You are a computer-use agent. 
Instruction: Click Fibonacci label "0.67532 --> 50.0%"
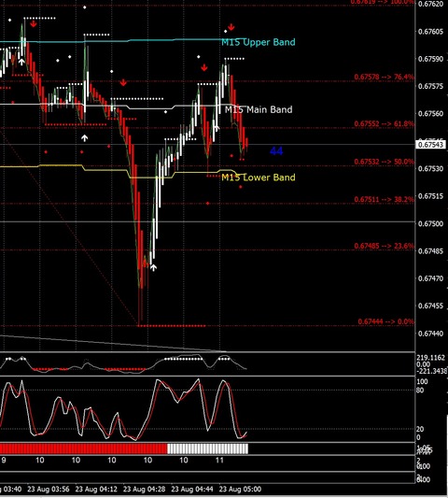384,162
